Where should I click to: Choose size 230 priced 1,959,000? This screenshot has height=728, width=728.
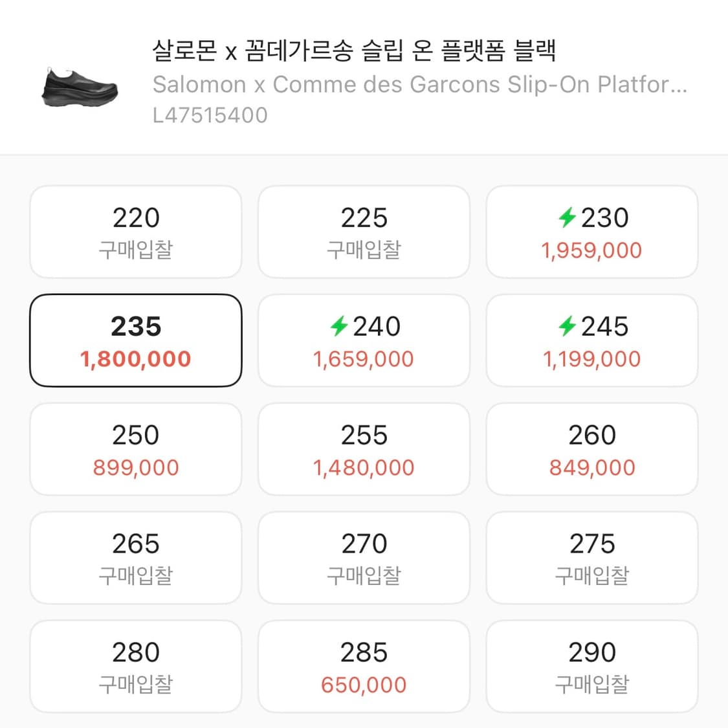(x=592, y=232)
